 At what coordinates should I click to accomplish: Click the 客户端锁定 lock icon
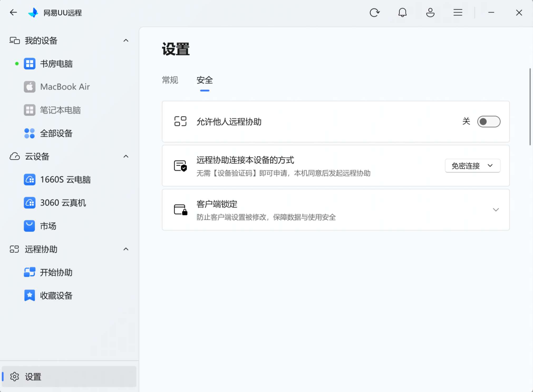181,210
